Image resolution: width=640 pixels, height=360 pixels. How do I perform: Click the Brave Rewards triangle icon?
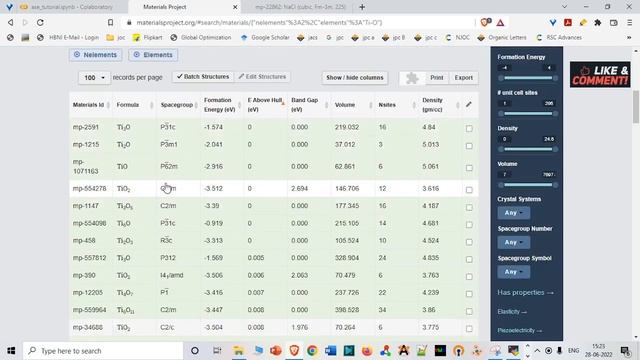500,23
